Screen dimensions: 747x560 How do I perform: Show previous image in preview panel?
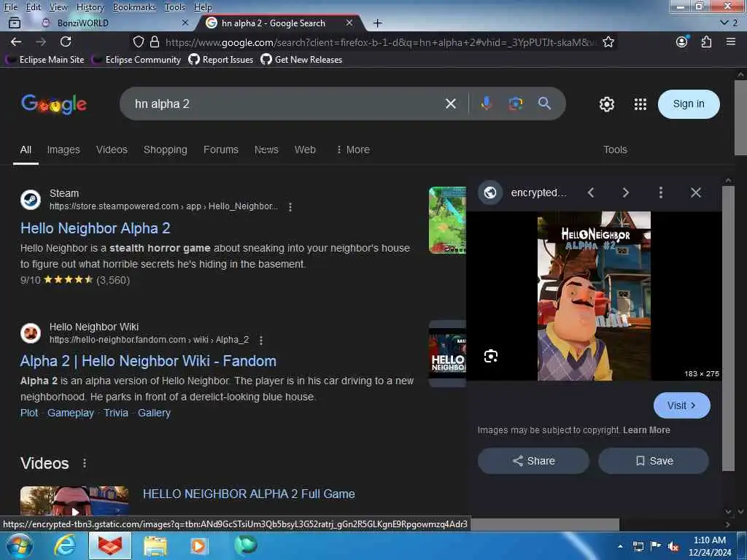[591, 192]
